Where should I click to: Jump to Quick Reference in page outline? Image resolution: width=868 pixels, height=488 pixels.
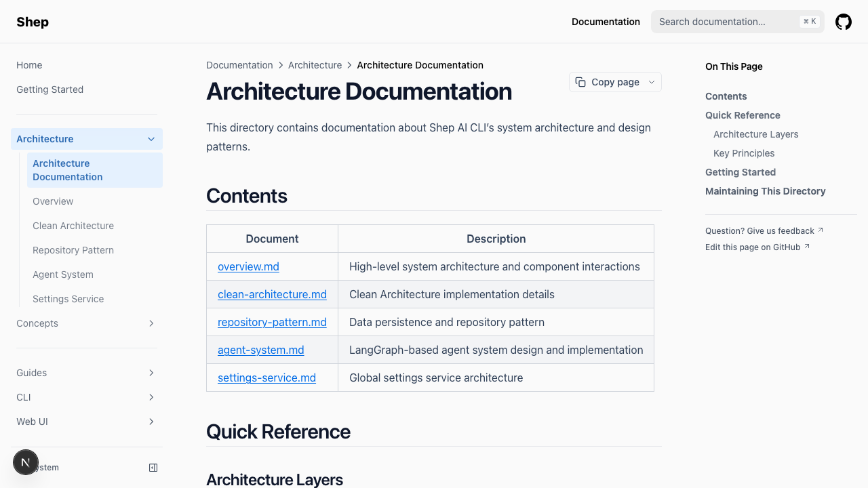click(743, 115)
